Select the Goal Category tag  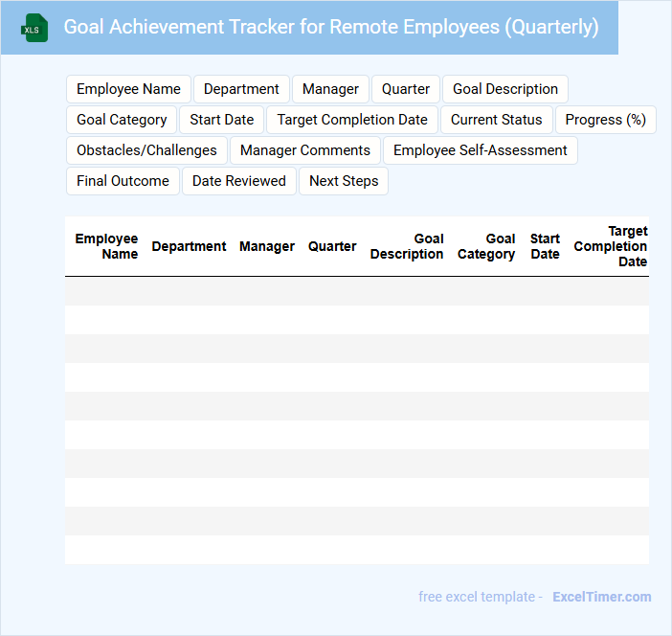[122, 120]
